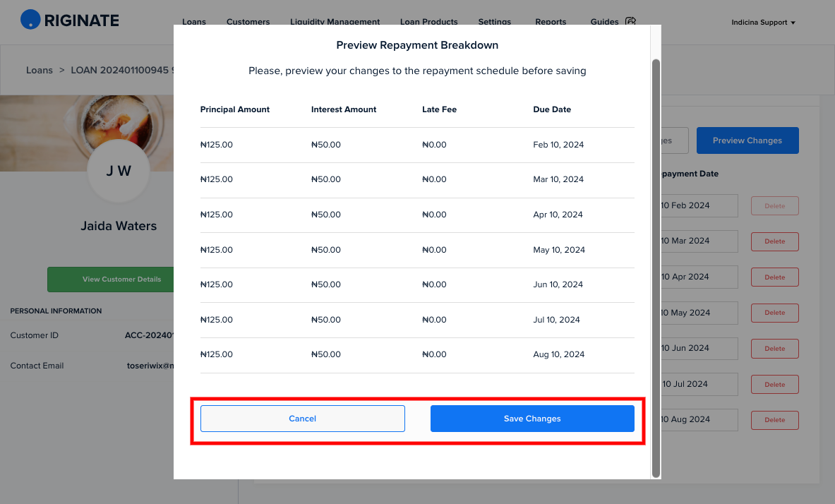835x504 pixels.
Task: Click the Originate logo icon
Action: click(30, 20)
